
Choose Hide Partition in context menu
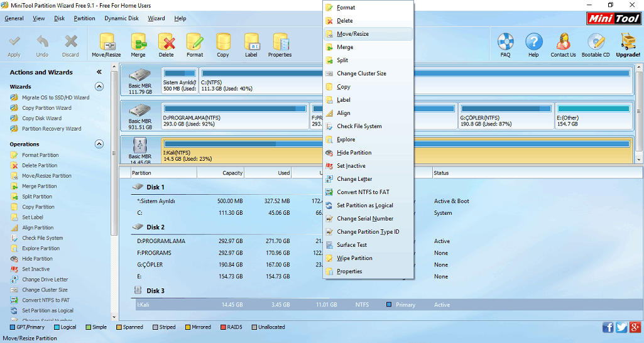(x=368, y=153)
